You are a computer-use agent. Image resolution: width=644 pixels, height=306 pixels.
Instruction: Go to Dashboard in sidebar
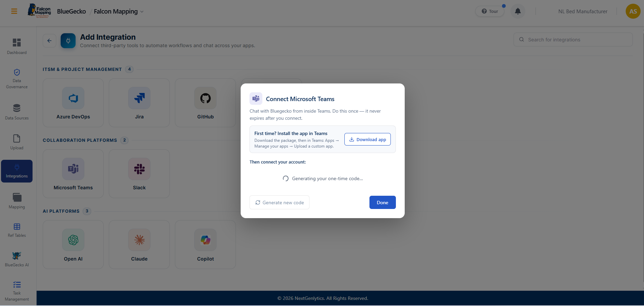coord(17,46)
